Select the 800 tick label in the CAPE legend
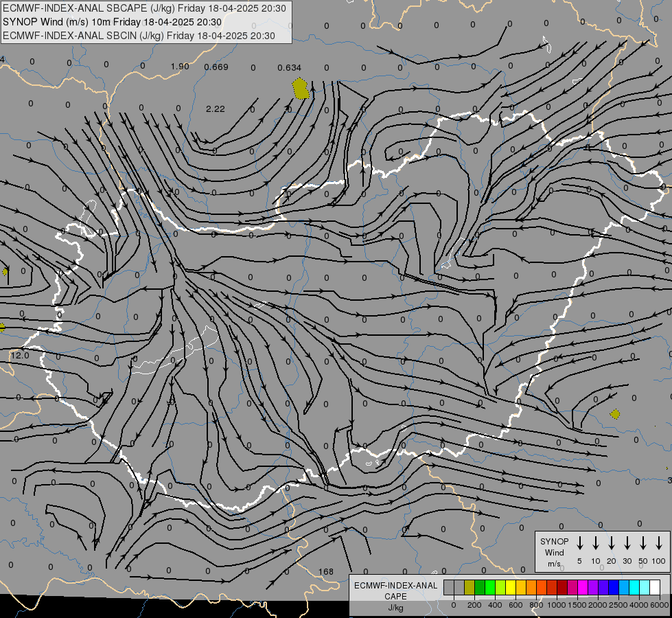This screenshot has height=618, width=672. (x=536, y=605)
